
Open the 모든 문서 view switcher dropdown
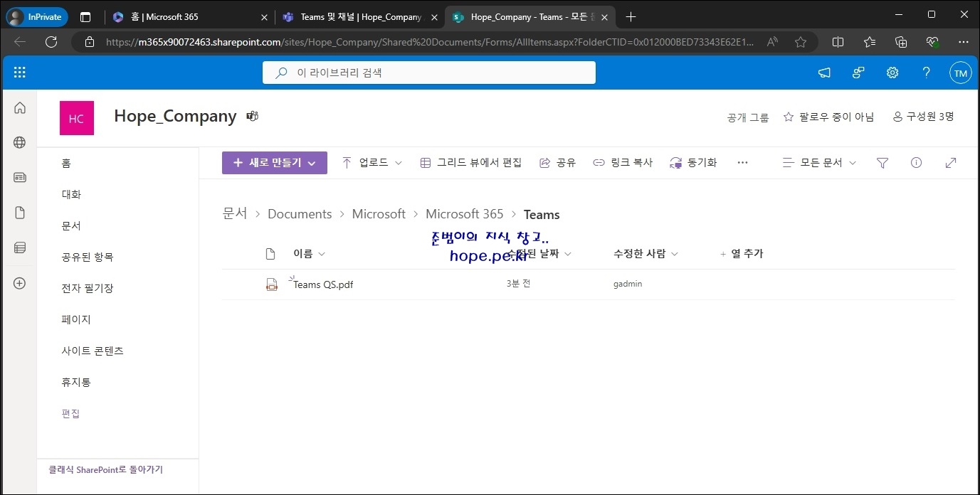(820, 163)
